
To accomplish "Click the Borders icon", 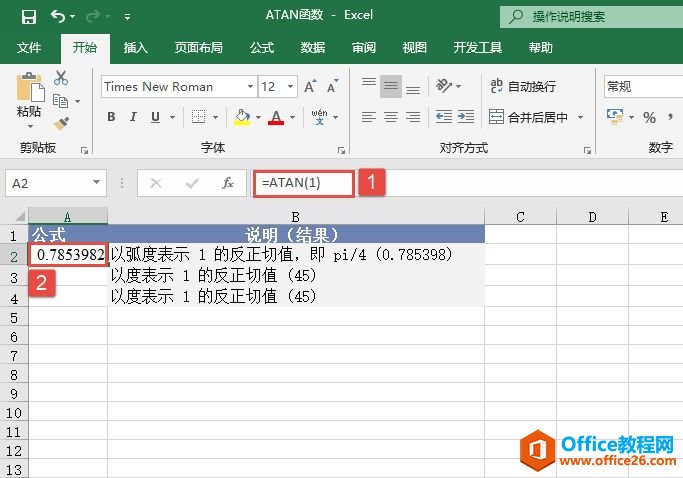I will click(x=198, y=117).
